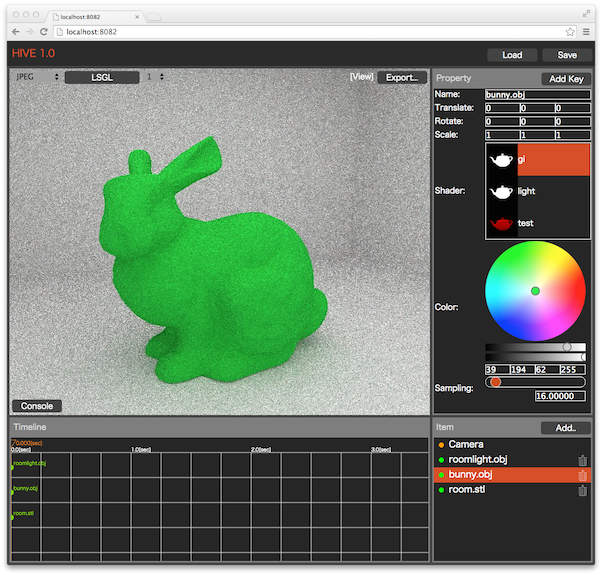The height and width of the screenshot is (575, 602).
Task: Click the Name field containing bunny.obj
Action: [538, 94]
